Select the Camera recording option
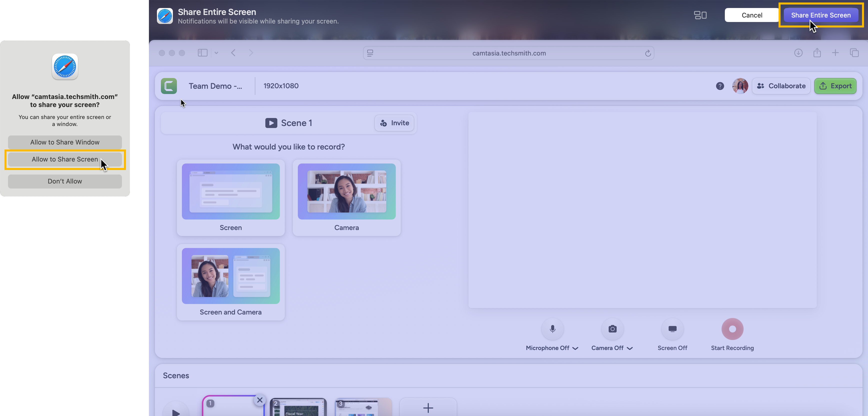The width and height of the screenshot is (868, 416). tap(347, 197)
